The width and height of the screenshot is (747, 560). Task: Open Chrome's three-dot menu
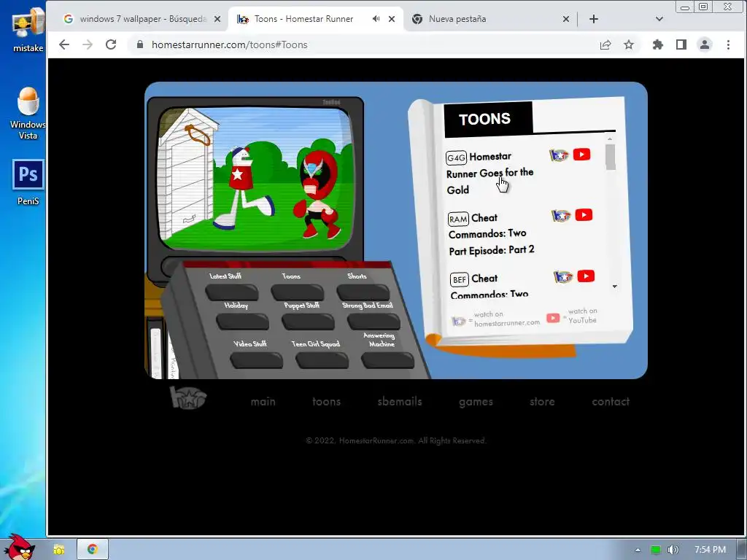[728, 44]
